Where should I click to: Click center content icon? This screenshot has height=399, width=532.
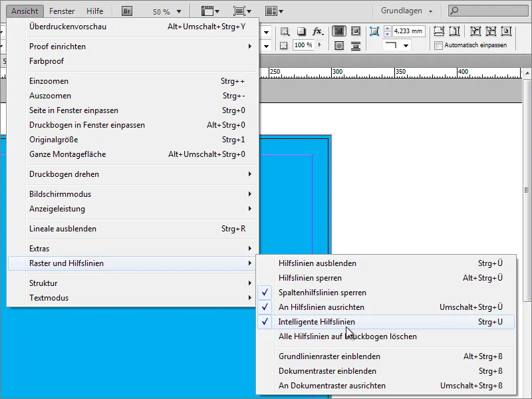[x=506, y=31]
